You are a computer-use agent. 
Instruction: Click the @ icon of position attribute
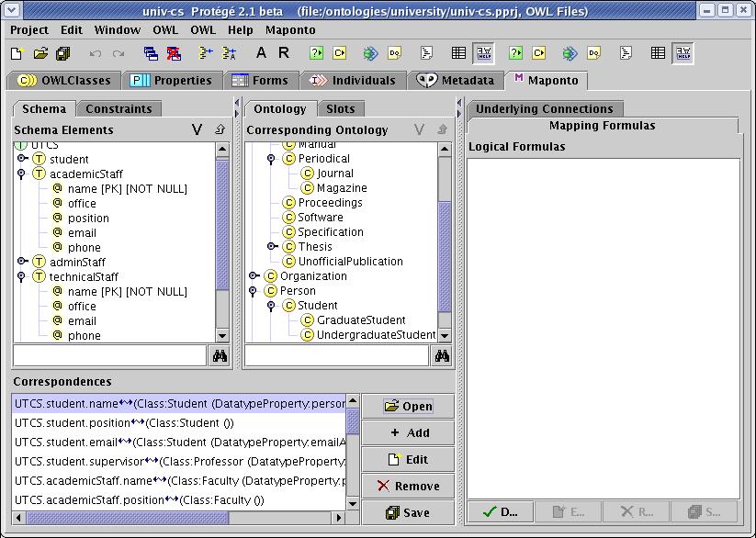coord(57,218)
